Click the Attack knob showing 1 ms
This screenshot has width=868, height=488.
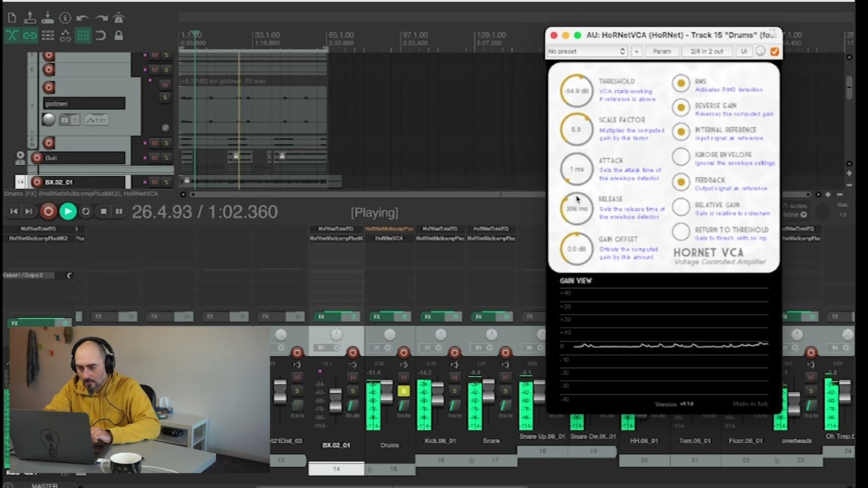(576, 169)
